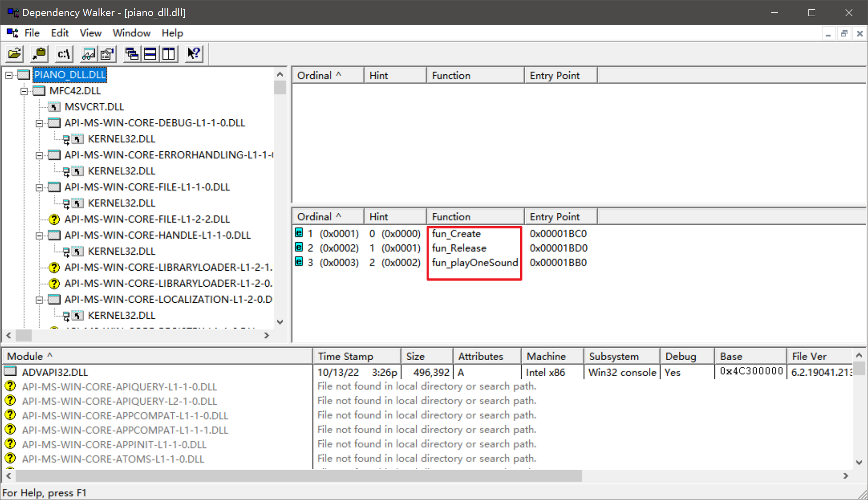Click the missing-module icon for API-MS-WIN-CORE-FILE-L1-2-2.DLL
The image size is (868, 500).
54,219
